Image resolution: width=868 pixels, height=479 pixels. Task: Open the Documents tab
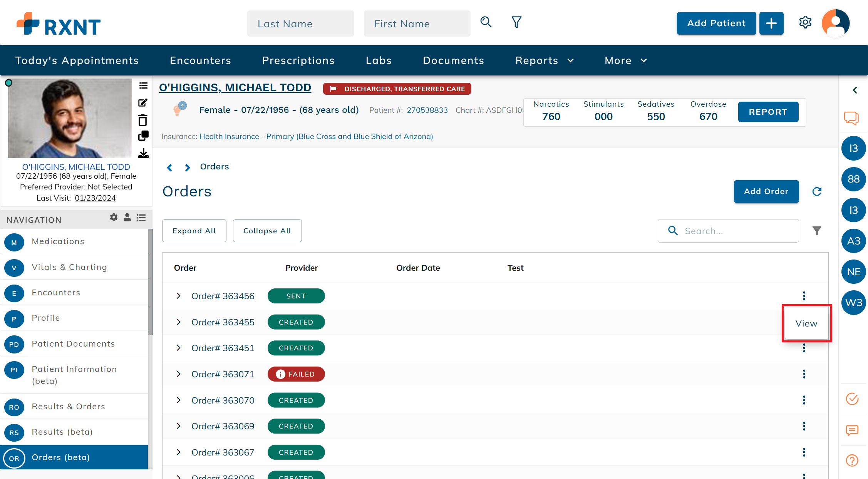(454, 60)
